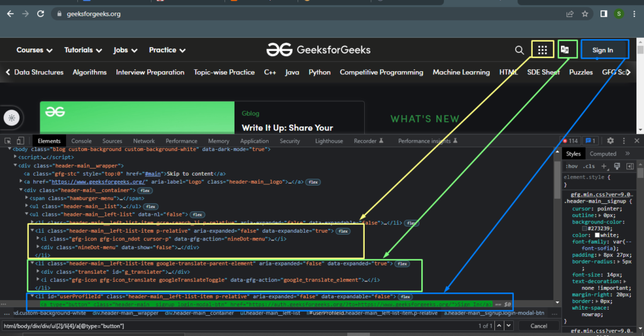The height and width of the screenshot is (336, 644).
Task: Open the Network tab in DevTools
Action: (x=143, y=142)
